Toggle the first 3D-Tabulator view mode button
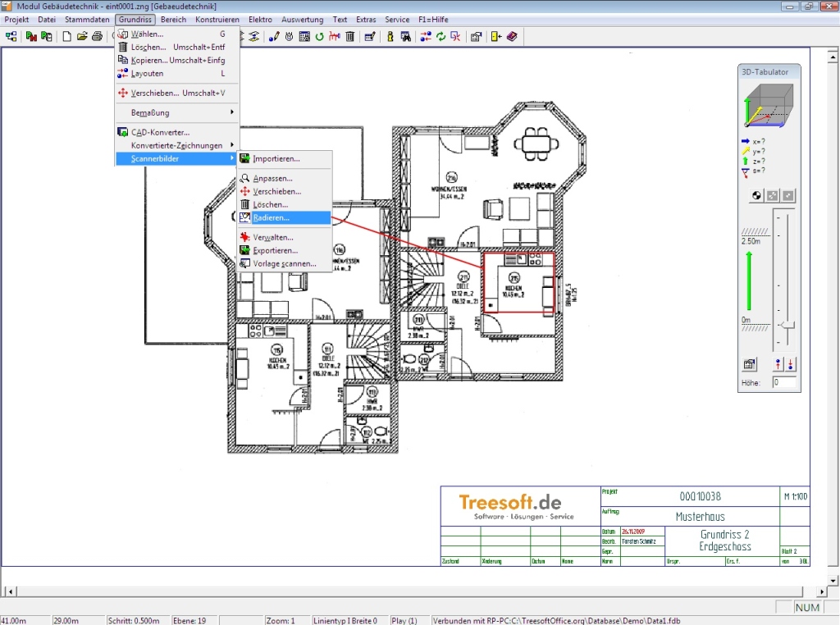The width and height of the screenshot is (840, 625). point(757,195)
